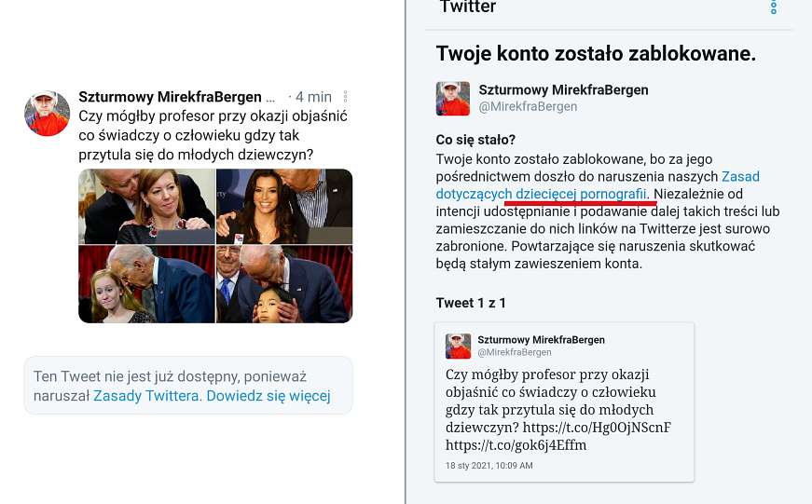Select the 4 min timestamp on the tweet
Screen dimensions: 812x504
pos(313,97)
